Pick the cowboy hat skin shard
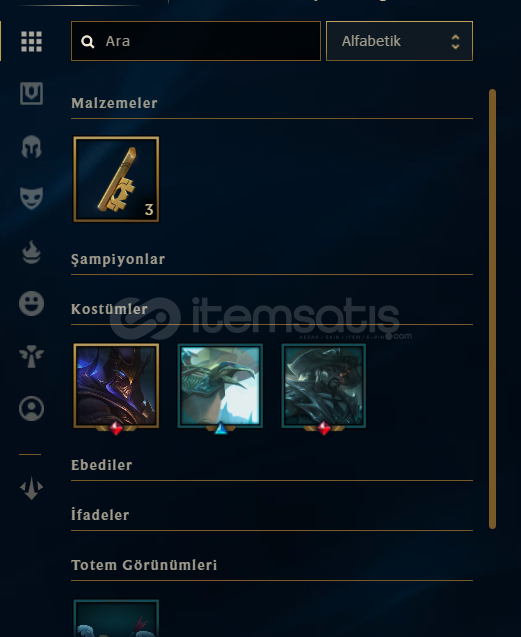 tap(324, 386)
